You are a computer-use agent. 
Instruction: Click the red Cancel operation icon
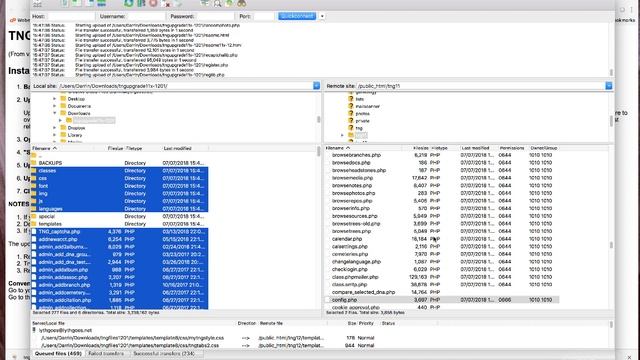[153, 3]
